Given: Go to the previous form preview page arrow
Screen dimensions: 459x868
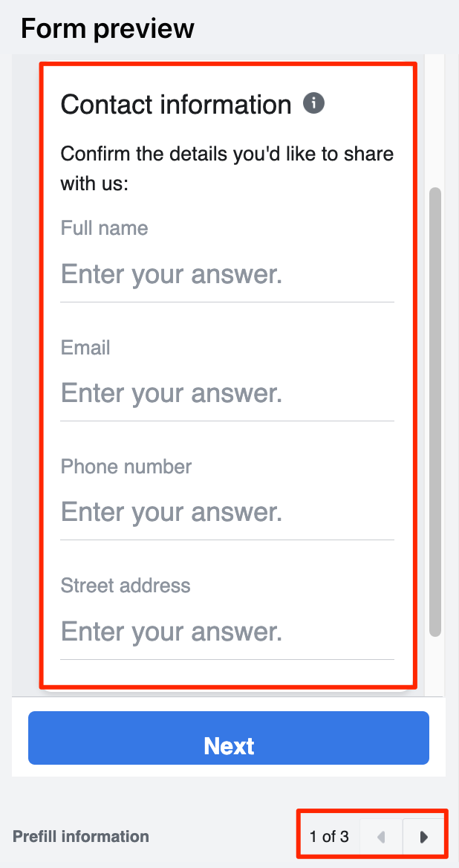Looking at the screenshot, I should [x=381, y=837].
